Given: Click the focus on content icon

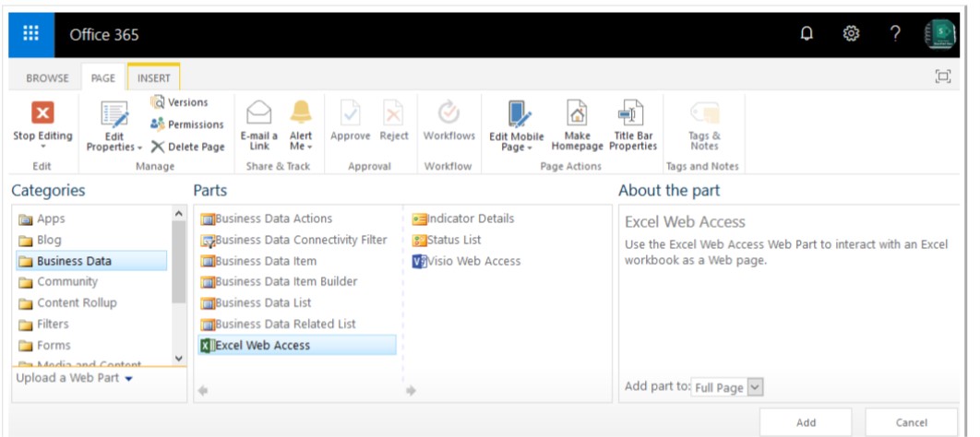Looking at the screenshot, I should [x=942, y=77].
